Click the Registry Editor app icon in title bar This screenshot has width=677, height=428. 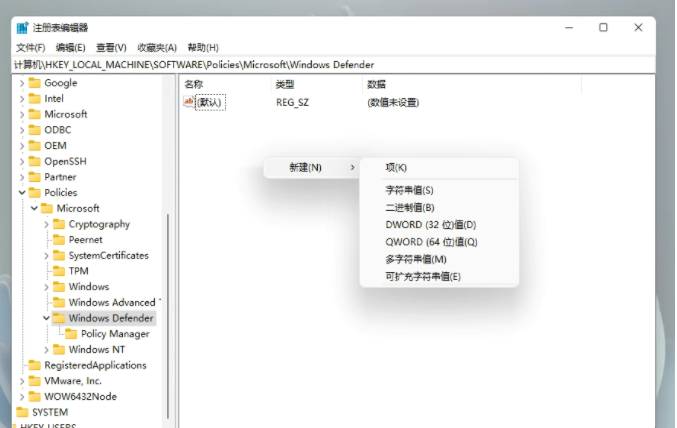(22, 28)
